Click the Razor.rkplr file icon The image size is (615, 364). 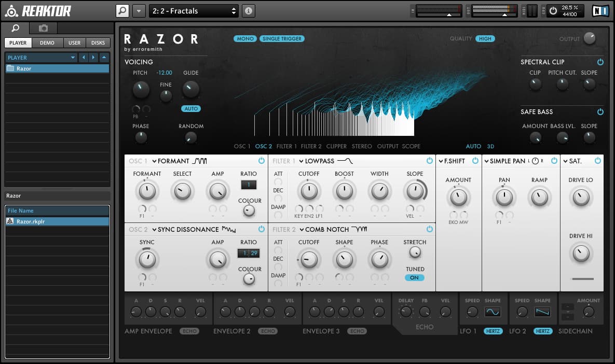pos(10,221)
